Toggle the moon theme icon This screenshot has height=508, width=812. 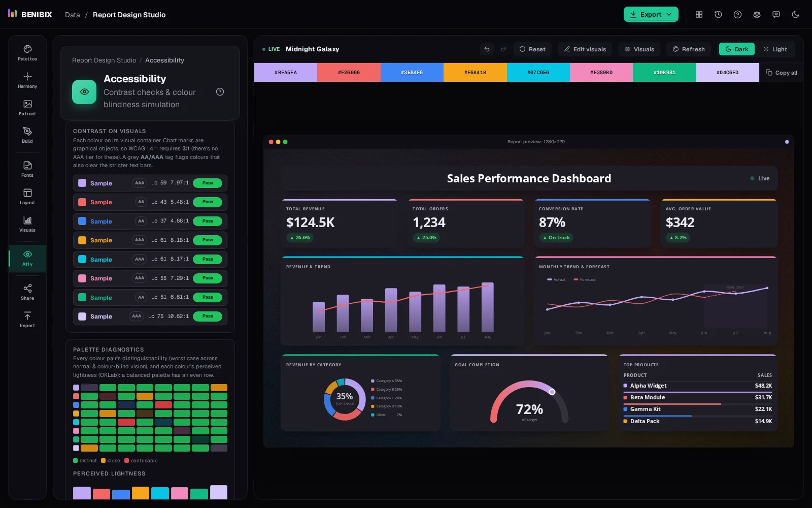(x=795, y=15)
